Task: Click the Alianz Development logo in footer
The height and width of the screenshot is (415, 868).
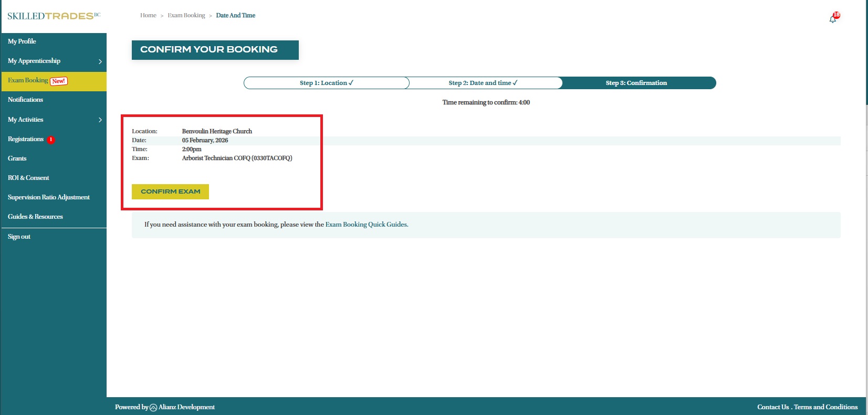Action: (153, 408)
